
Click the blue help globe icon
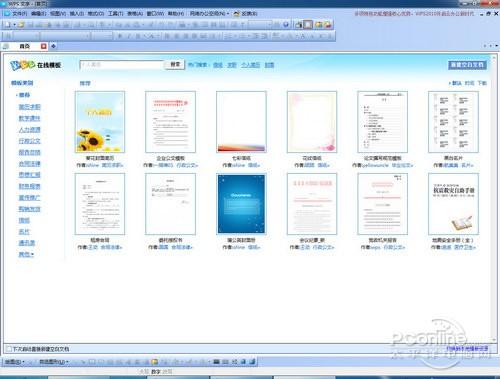coord(286,24)
